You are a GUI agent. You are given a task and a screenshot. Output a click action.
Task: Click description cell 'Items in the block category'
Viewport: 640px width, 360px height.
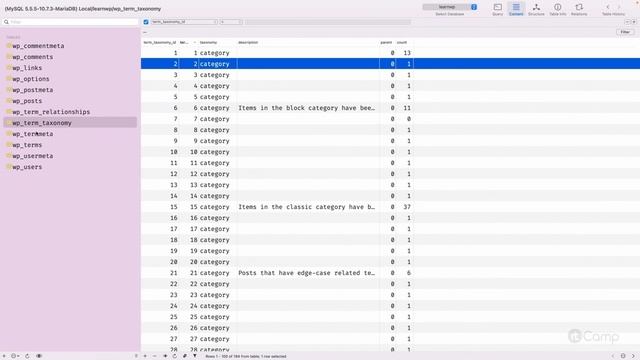point(307,108)
